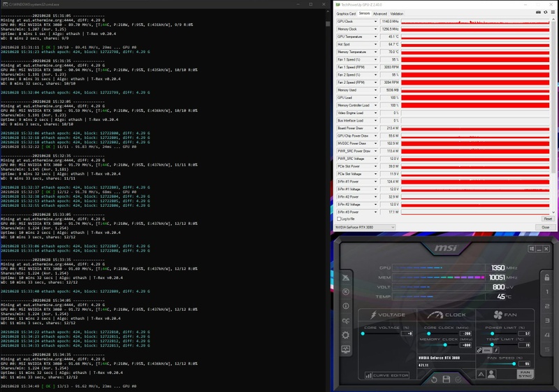Click the Windows startup icon in Afterburner

coord(532,249)
